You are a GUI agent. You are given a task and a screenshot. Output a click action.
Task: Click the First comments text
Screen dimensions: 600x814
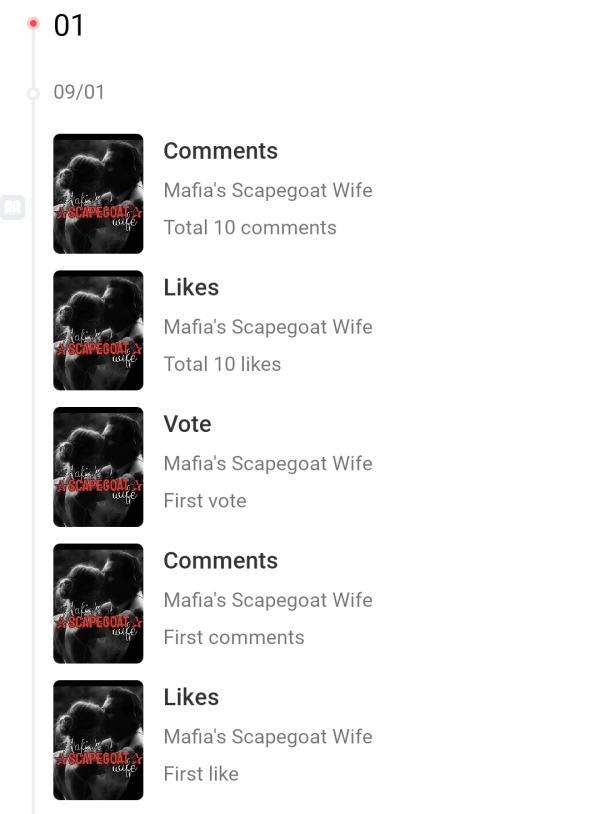pyautogui.click(x=234, y=637)
